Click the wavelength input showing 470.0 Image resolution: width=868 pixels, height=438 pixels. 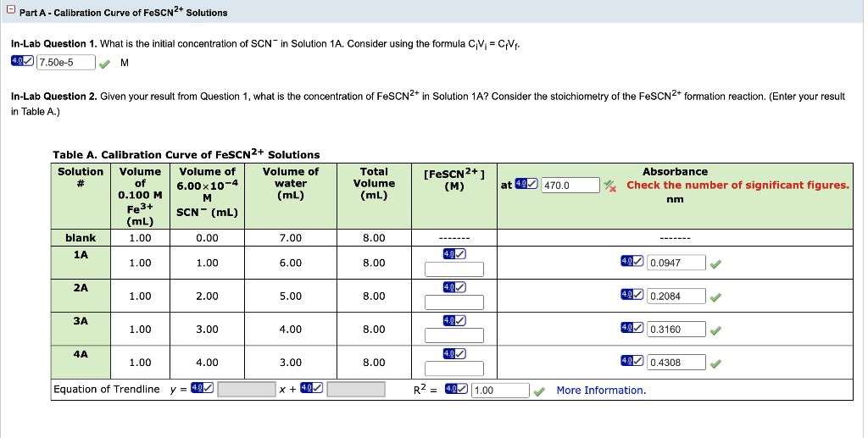click(x=570, y=186)
